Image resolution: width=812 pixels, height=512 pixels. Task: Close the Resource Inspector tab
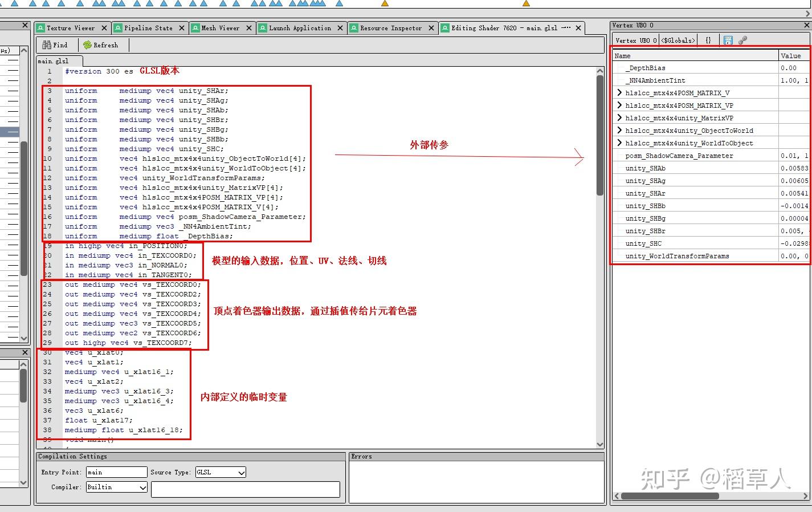point(431,28)
